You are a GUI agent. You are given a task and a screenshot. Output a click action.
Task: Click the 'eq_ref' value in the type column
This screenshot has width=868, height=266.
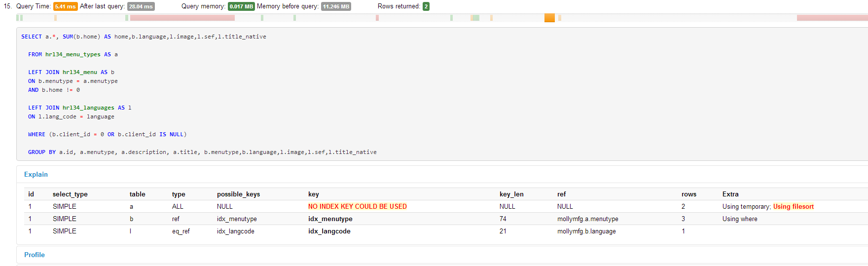click(x=181, y=231)
